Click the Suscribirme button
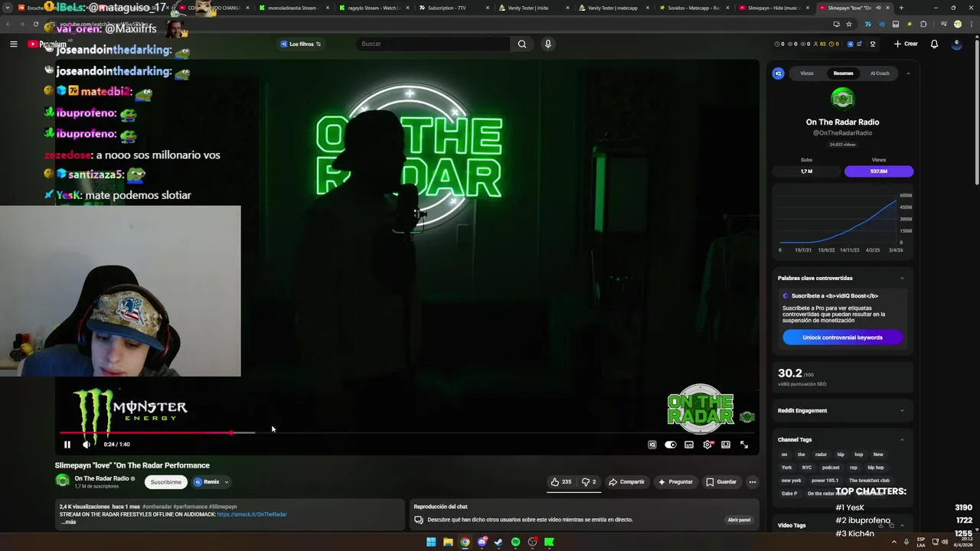980x551 pixels. click(166, 482)
